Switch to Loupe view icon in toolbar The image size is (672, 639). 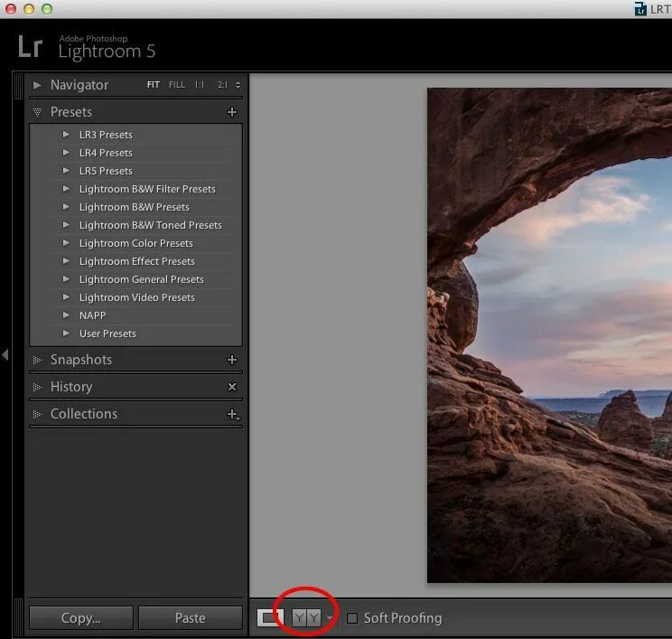tap(270, 617)
